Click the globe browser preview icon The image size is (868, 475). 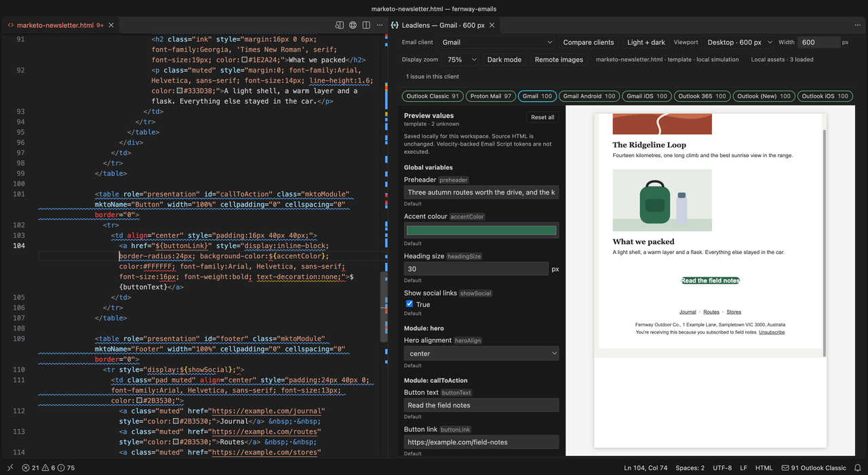tap(353, 25)
